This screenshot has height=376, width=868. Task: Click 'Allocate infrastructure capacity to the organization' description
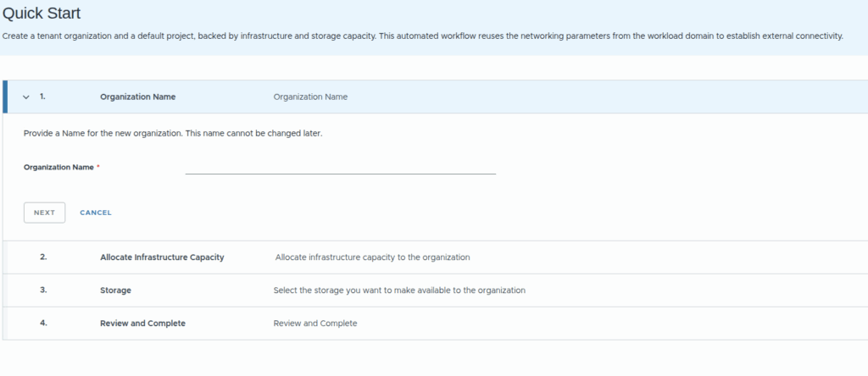click(x=372, y=257)
